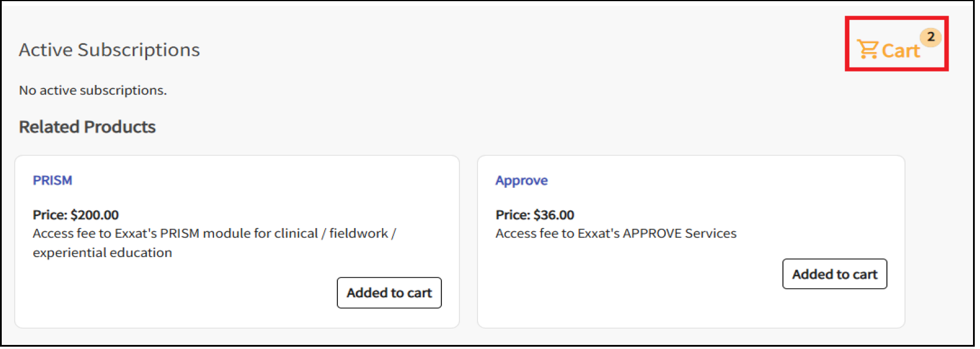Click the $36.00 Approve price amount
This screenshot has width=980, height=349.
coord(554,215)
